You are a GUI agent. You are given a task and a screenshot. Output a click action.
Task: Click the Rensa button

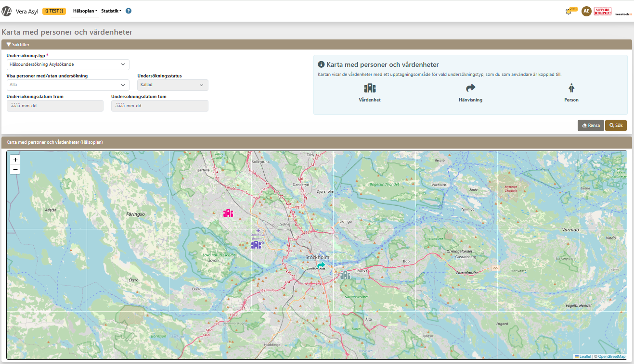pos(591,126)
